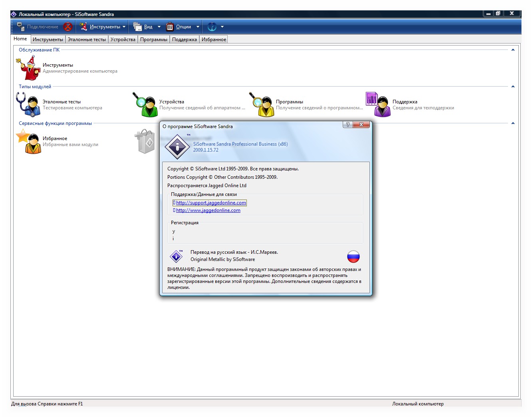Open the Устройства magnifier module icon
The image size is (532, 417).
tap(145, 105)
